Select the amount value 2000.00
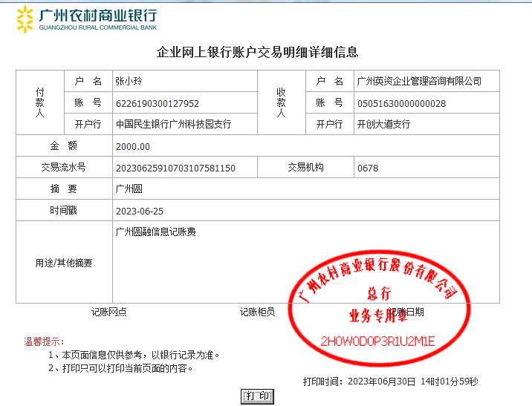The image size is (532, 406). click(x=133, y=146)
